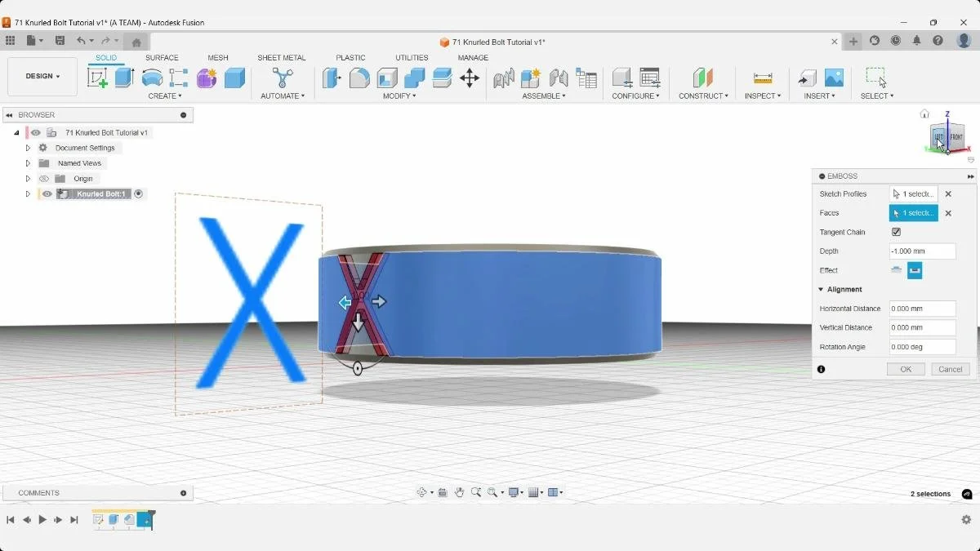
Task: Select the Offset Face tool
Action: [x=442, y=78]
